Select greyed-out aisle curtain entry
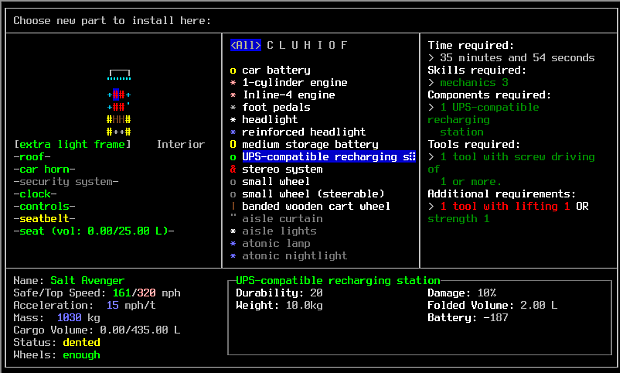This screenshot has height=373, width=620. [282, 219]
